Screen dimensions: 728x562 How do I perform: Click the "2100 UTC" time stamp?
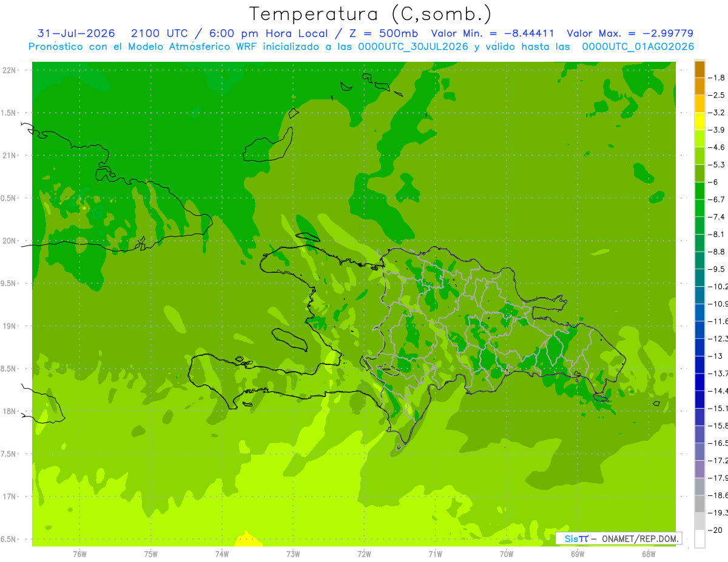click(158, 33)
